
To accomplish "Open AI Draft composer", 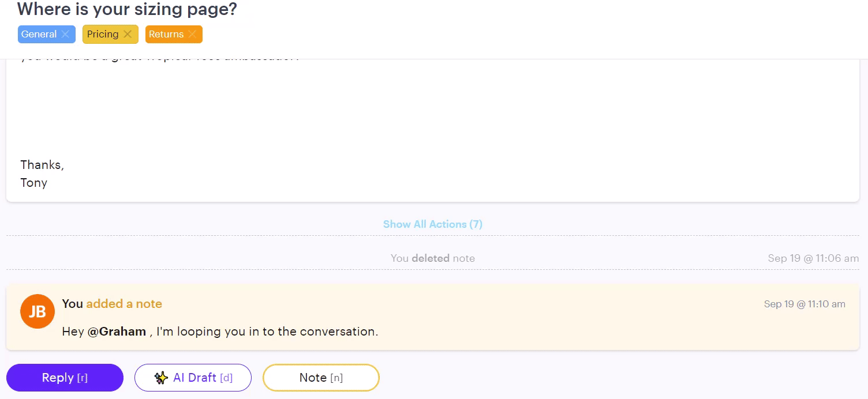I will click(193, 378).
